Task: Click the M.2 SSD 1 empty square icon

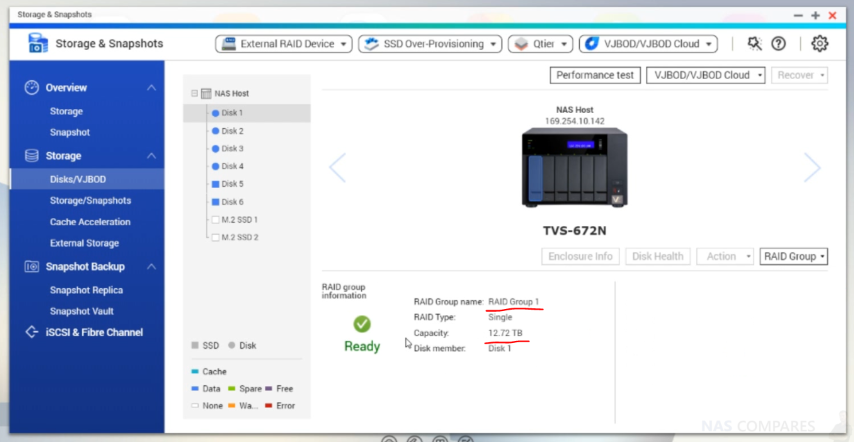Action: point(215,220)
